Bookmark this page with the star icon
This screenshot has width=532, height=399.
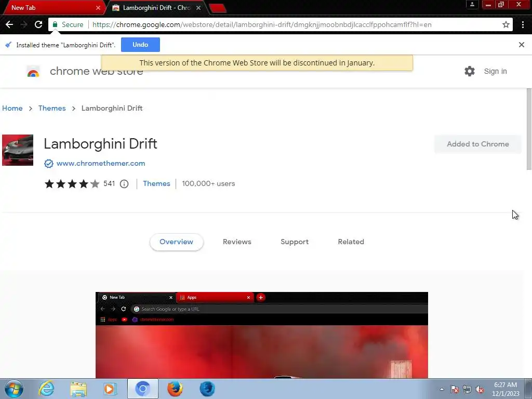coord(506,24)
